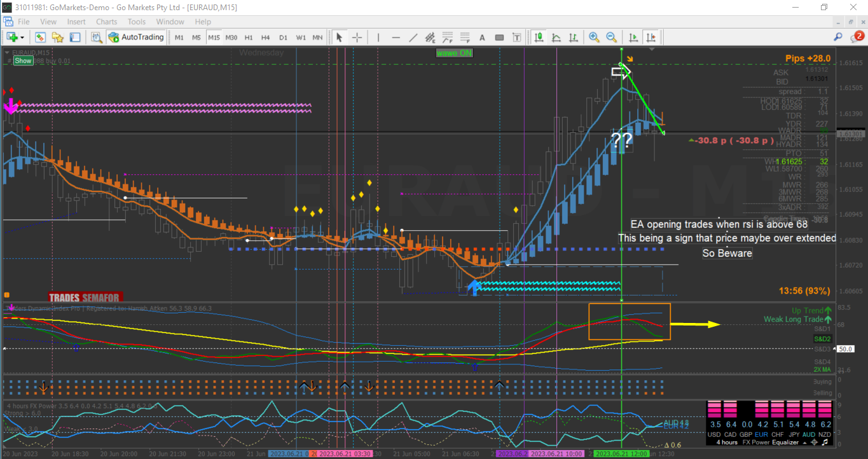This screenshot has width=868, height=459.
Task: Collapse FX Power Equalizer panel arrow
Action: click(804, 442)
